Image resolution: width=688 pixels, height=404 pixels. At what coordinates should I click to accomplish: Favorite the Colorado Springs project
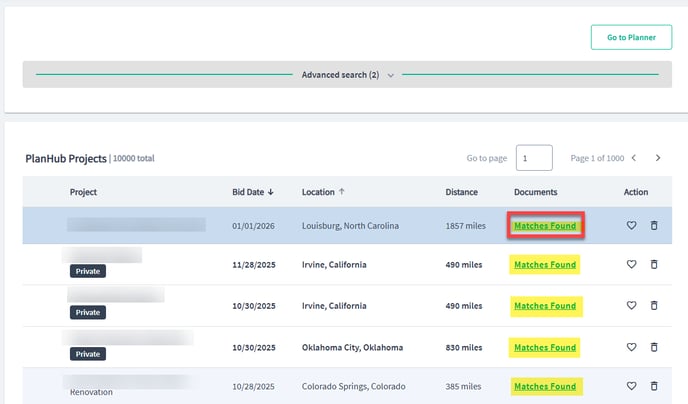coord(631,386)
